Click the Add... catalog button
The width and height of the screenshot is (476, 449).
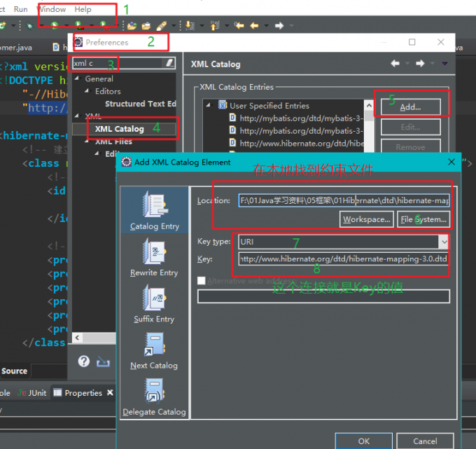coord(410,107)
